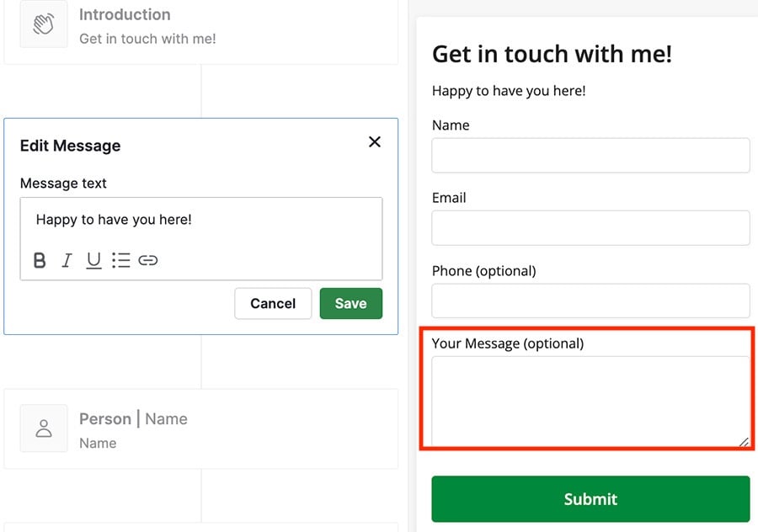Click the Get in touch heading
The width and height of the screenshot is (758, 532).
(552, 53)
